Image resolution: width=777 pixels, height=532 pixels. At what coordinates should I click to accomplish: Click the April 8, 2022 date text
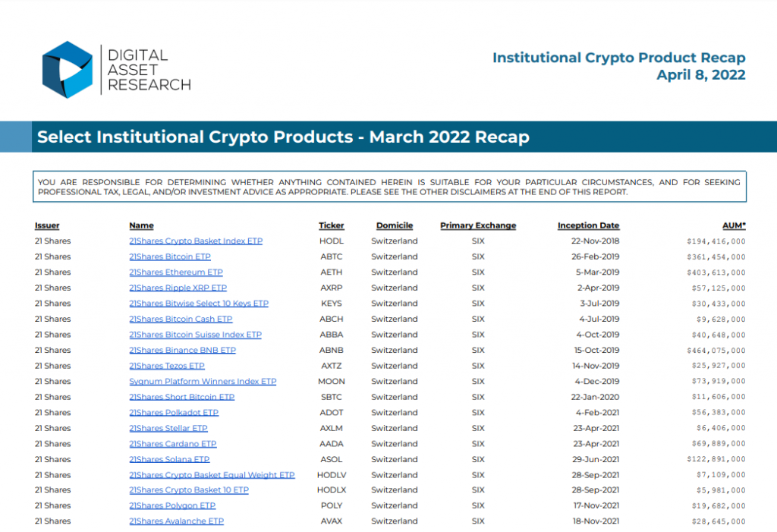(700, 75)
